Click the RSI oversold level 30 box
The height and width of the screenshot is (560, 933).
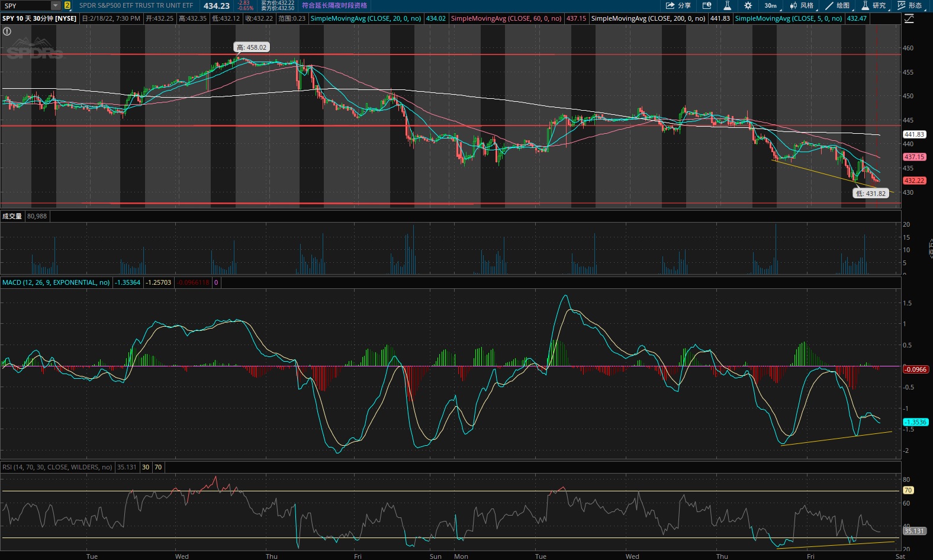[x=146, y=467]
